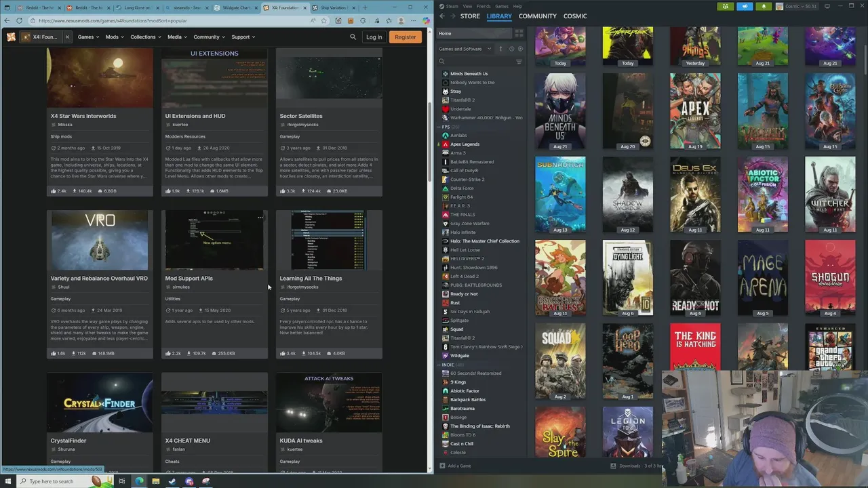
Task: Switch to Long Gone browser tab
Action: coord(137,7)
